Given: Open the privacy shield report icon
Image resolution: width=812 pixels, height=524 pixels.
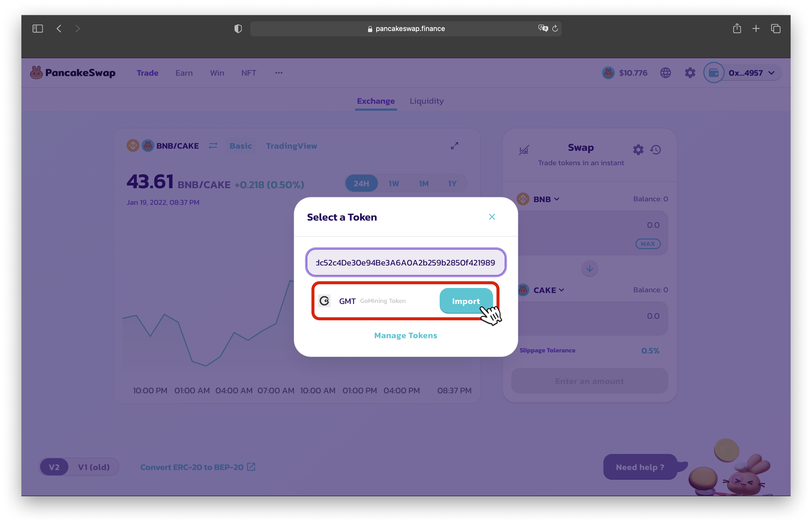Looking at the screenshot, I should 238,29.
